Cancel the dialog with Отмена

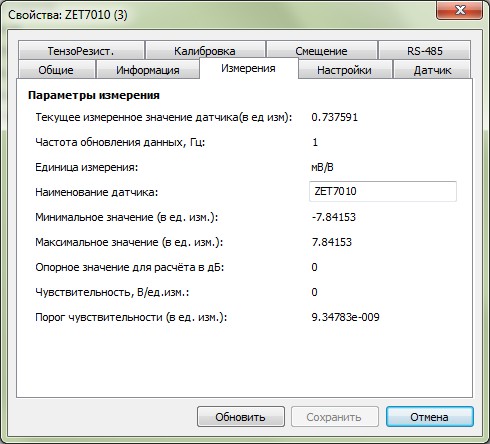pyautogui.click(x=430, y=416)
